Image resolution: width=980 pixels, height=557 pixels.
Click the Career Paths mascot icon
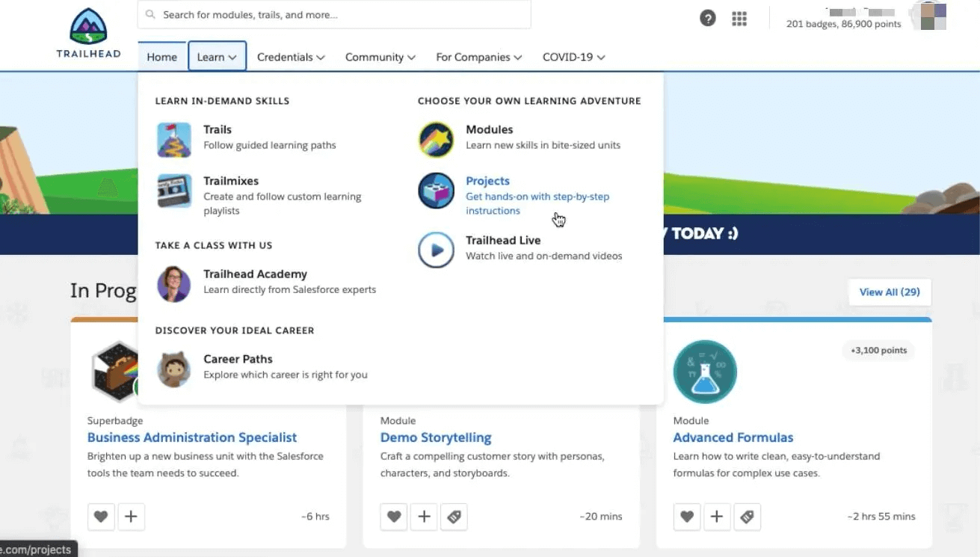click(174, 369)
